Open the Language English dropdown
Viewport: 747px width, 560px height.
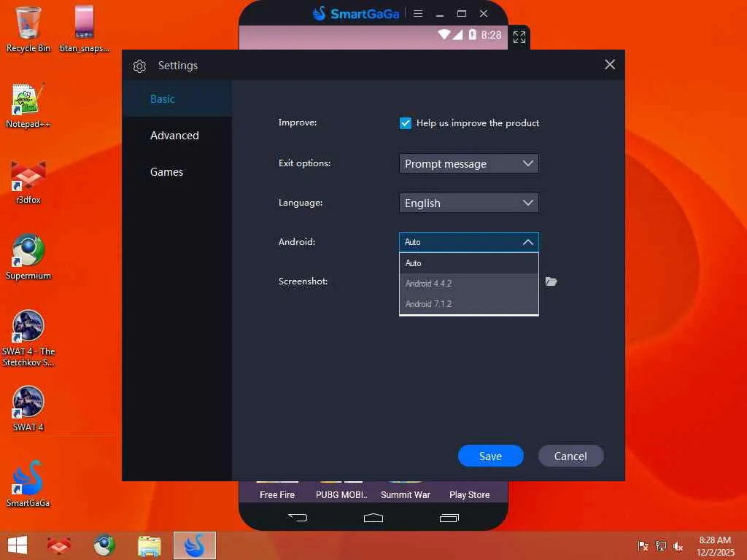point(469,203)
